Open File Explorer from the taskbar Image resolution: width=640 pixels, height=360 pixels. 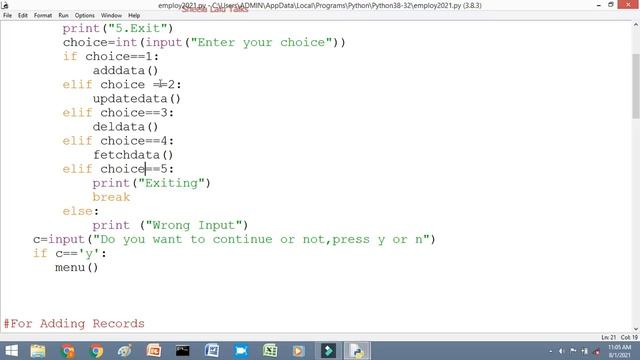[x=38, y=351]
